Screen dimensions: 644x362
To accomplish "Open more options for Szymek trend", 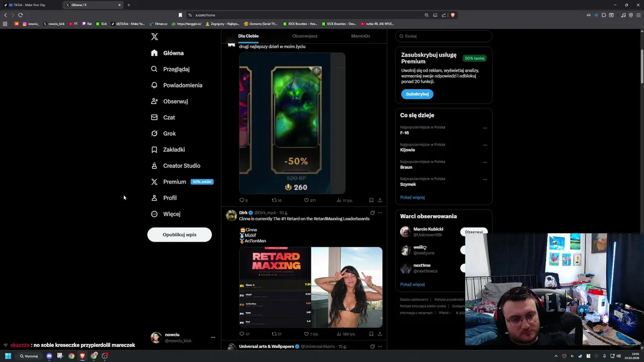I will (x=485, y=179).
